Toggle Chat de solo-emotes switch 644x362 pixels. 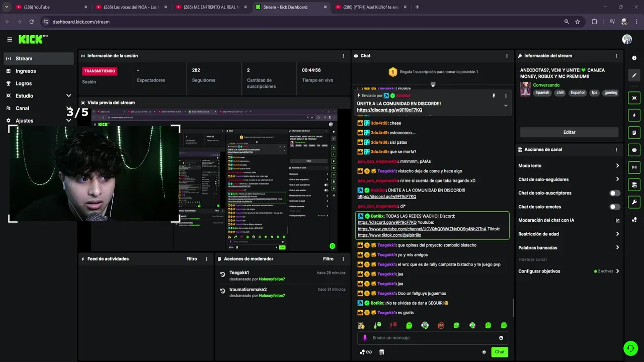tap(615, 207)
